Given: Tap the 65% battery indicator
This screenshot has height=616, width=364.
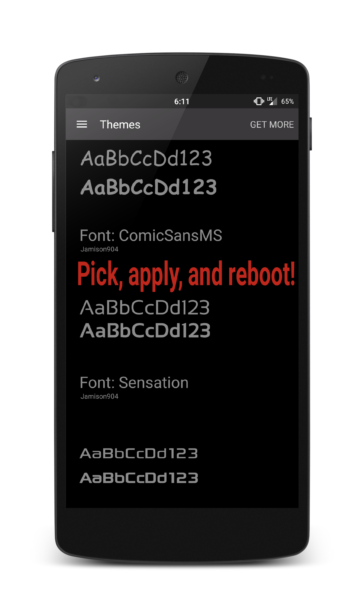Looking at the screenshot, I should 287,101.
